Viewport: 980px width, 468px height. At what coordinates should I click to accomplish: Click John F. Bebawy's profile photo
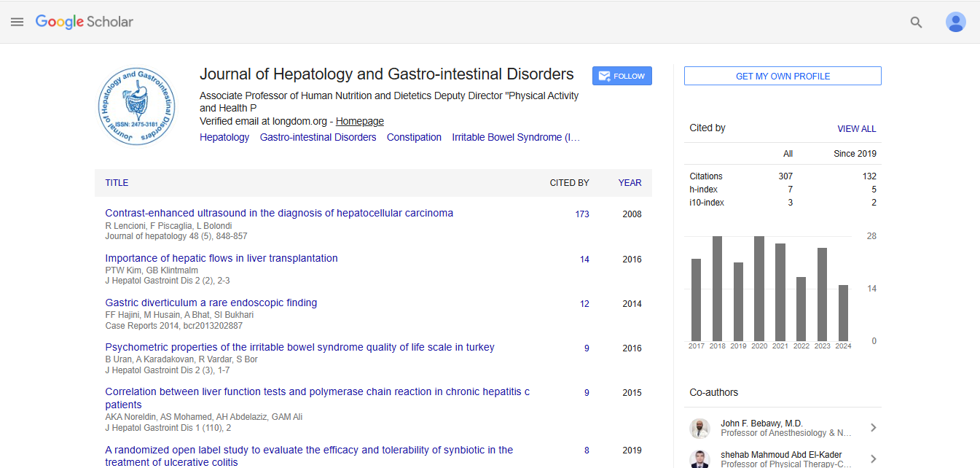point(699,428)
